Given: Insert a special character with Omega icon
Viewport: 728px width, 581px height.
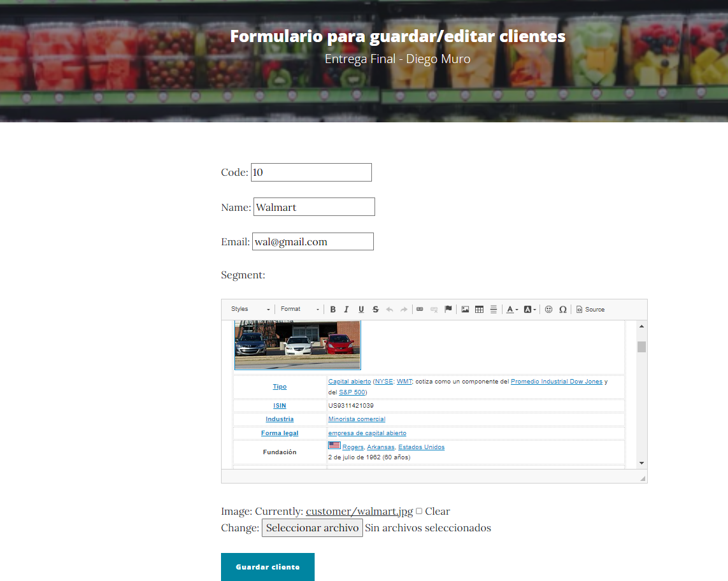Looking at the screenshot, I should coord(563,309).
